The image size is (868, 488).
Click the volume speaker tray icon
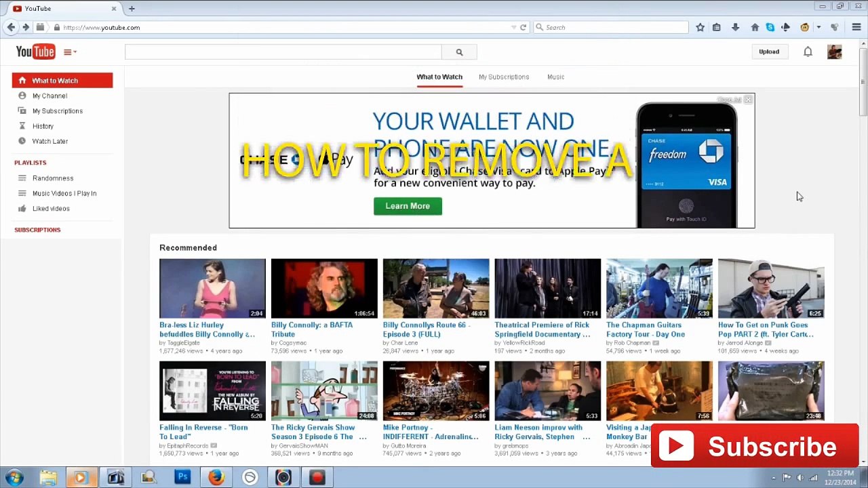(x=800, y=478)
